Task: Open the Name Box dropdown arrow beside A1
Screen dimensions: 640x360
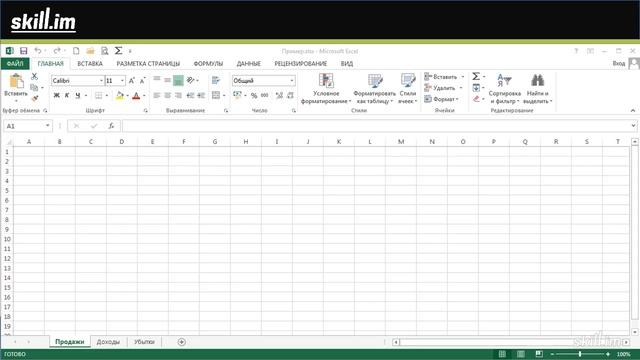Action: coord(47,126)
